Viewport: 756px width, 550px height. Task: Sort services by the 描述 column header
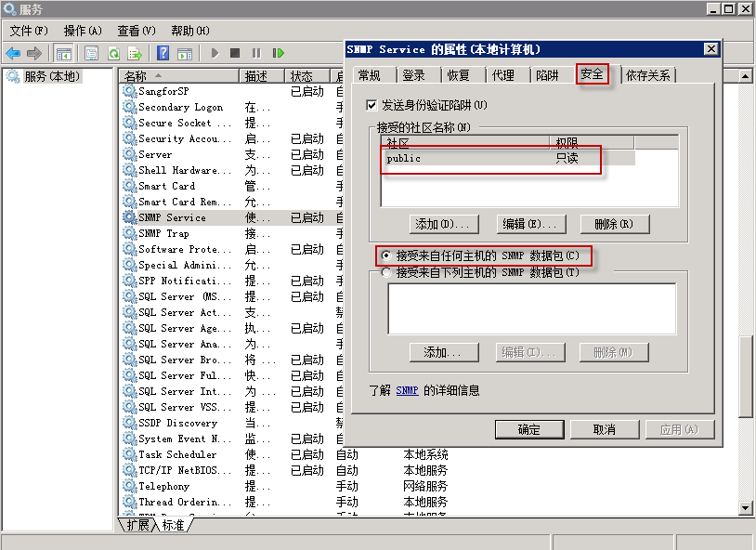click(x=261, y=76)
